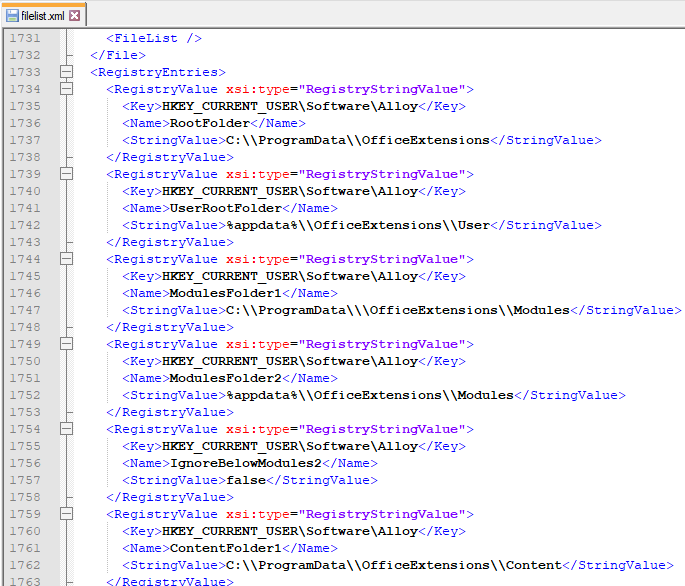Click line number 1762 in margin
685x586 pixels.
pos(25,565)
